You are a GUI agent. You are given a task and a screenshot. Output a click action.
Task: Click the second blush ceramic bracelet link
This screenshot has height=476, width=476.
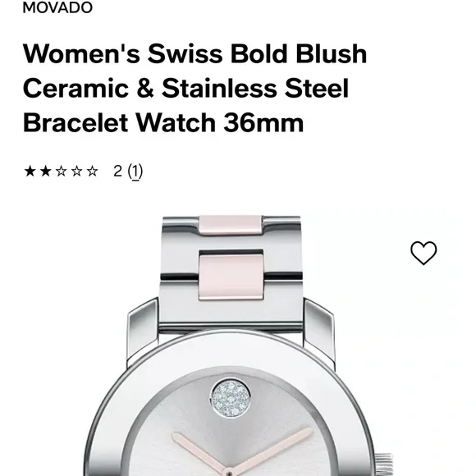[x=231, y=277]
